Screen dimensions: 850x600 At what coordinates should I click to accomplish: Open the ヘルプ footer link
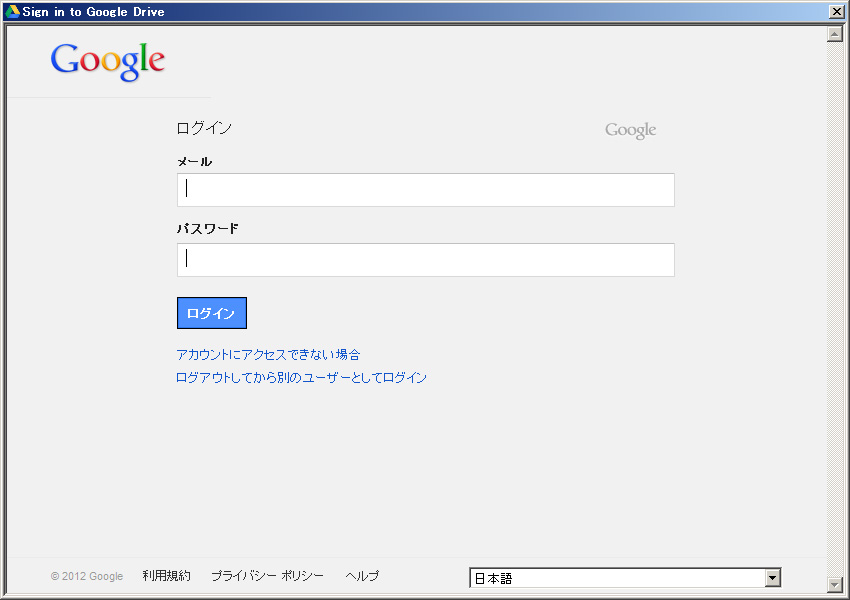362,576
